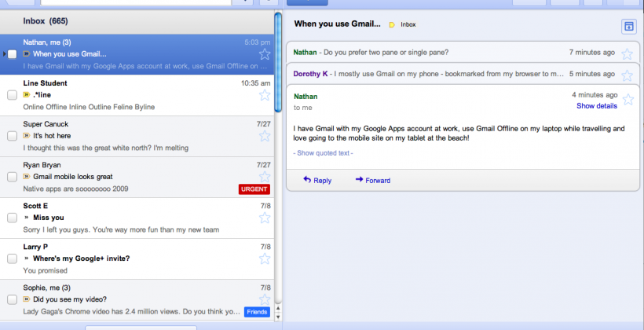Click the sender name 'Line Student'
644x330 pixels.
tap(46, 83)
